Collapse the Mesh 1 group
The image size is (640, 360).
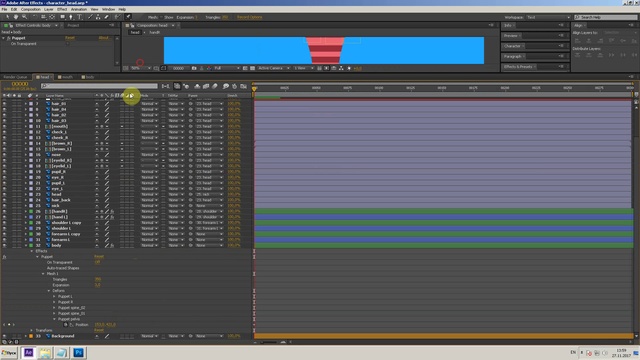[x=43, y=274]
